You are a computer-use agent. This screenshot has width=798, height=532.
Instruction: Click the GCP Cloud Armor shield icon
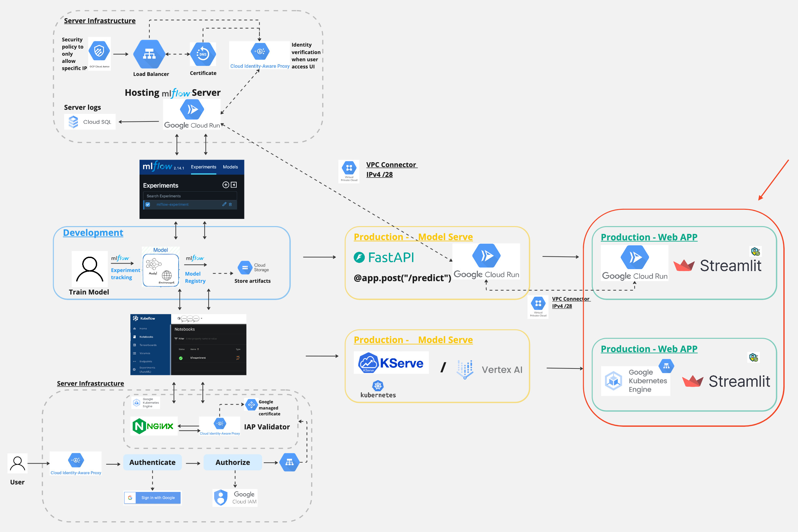99,51
